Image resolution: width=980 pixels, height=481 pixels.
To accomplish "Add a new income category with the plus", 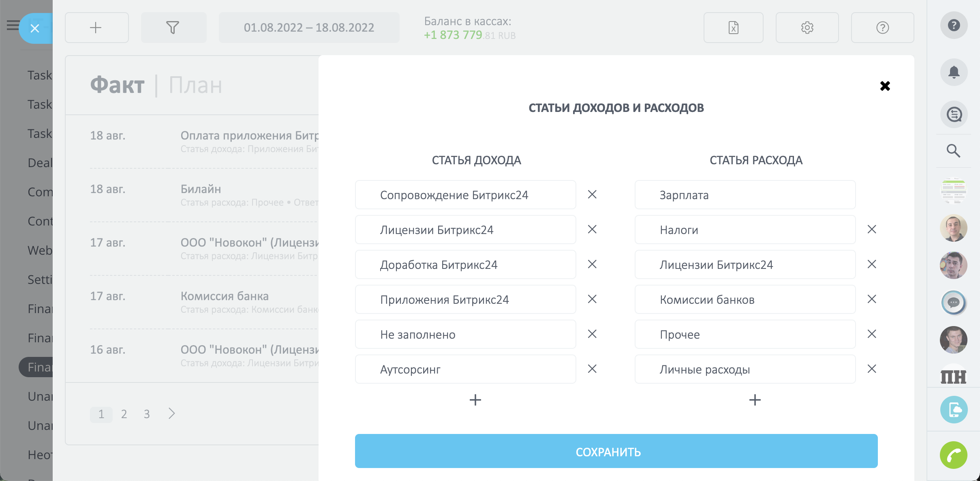I will (x=475, y=400).
